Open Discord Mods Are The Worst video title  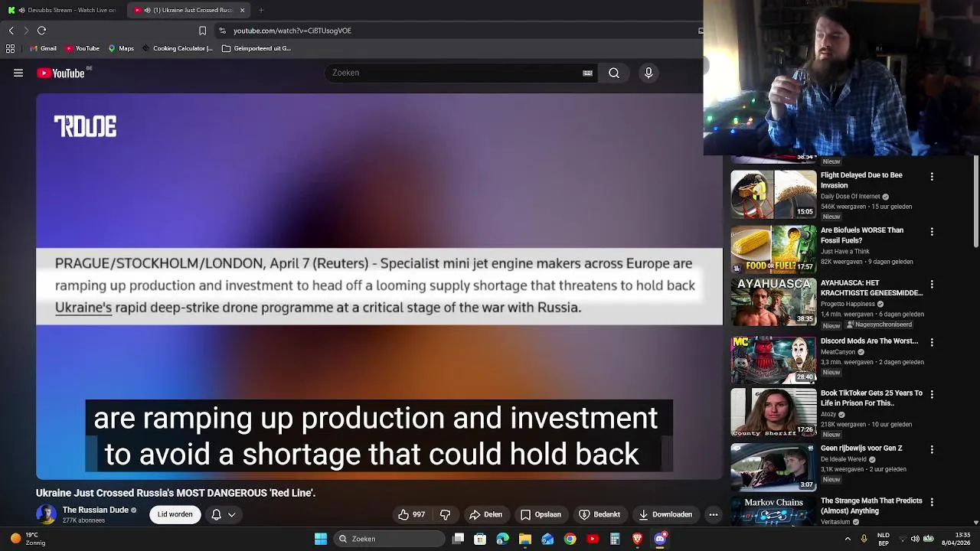pos(869,341)
